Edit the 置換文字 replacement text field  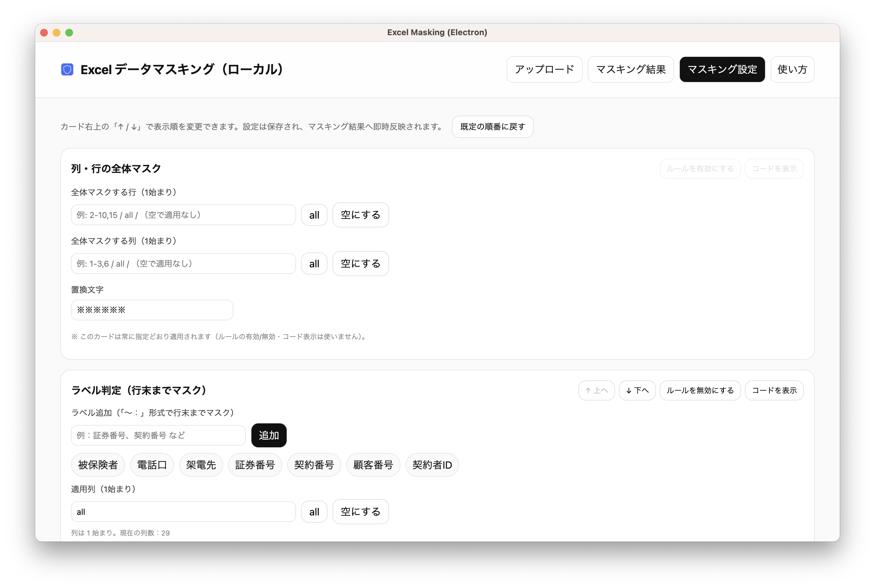[x=151, y=310]
